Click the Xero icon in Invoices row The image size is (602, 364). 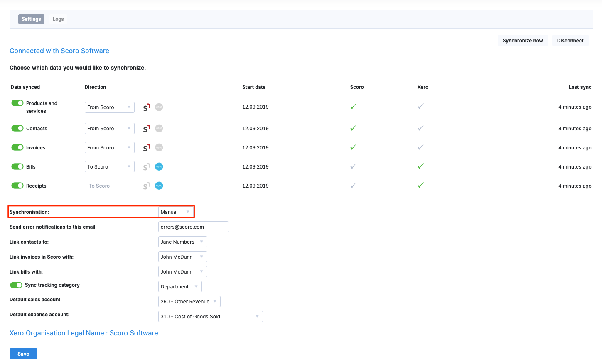[159, 148]
